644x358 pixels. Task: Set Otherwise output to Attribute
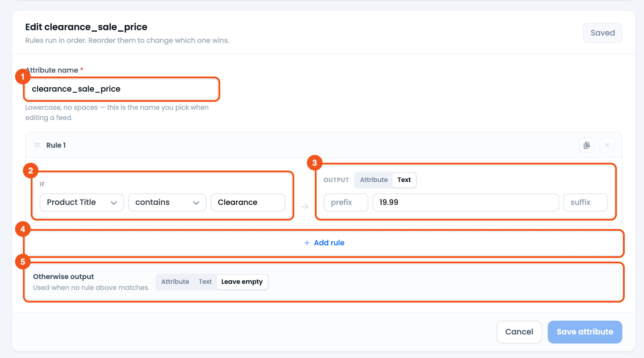tap(175, 282)
